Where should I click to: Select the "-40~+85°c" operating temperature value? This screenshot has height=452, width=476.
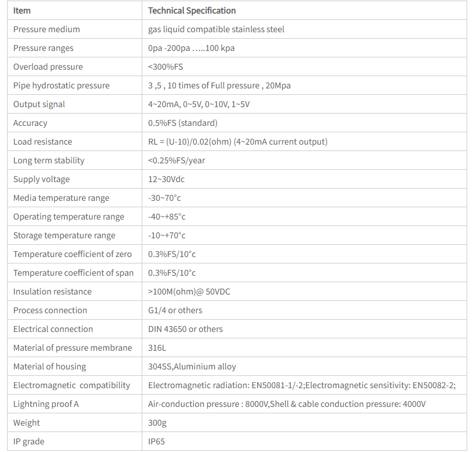[167, 217]
